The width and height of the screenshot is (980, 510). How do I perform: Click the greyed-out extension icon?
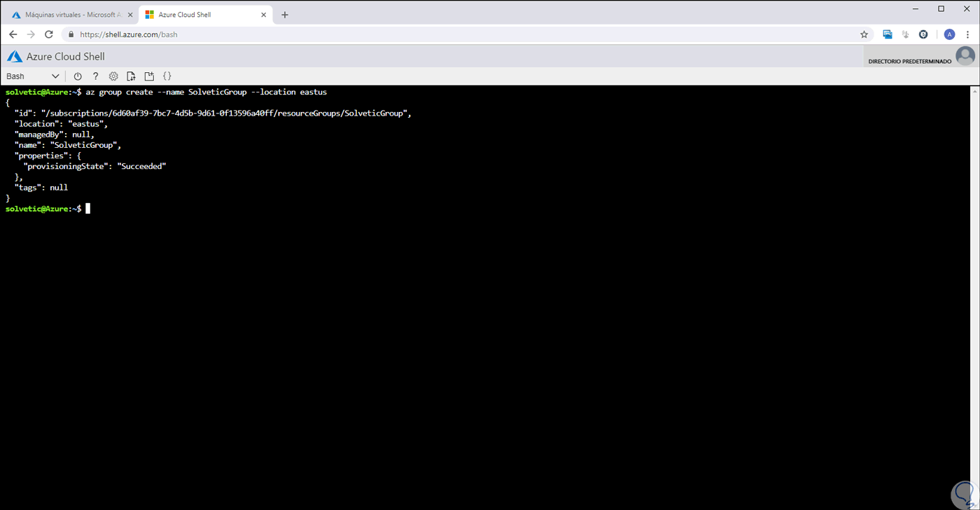[x=906, y=34]
